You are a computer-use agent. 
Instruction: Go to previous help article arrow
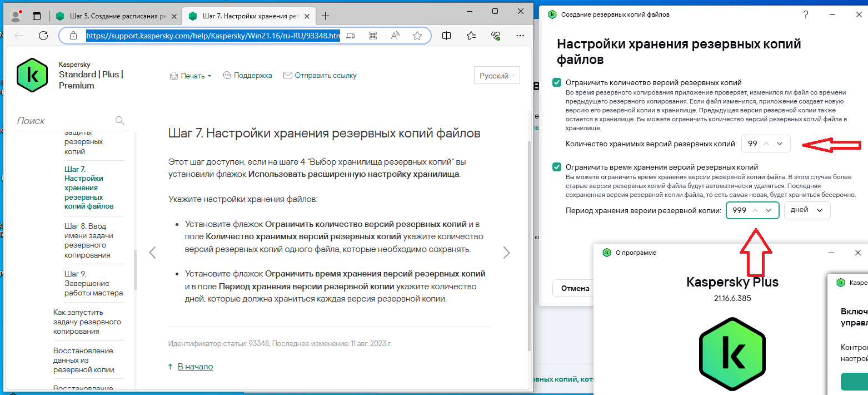point(153,253)
